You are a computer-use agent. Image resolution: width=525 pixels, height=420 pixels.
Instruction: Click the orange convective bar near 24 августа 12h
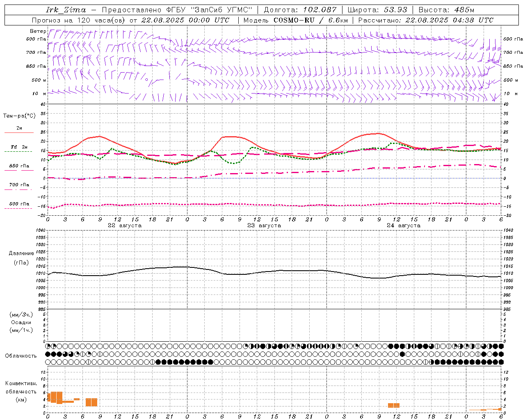394,405
